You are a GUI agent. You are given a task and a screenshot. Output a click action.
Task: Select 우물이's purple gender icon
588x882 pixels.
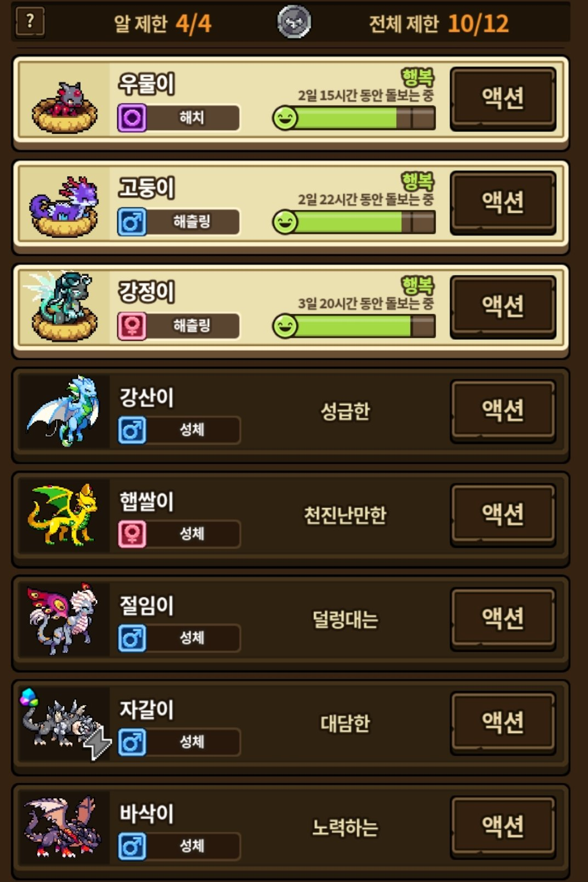click(132, 117)
